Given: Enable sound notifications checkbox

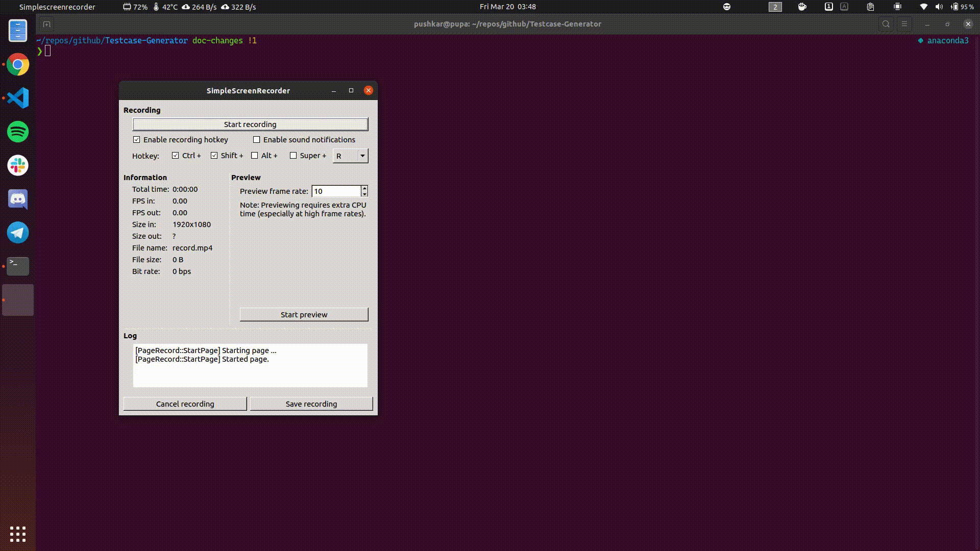Looking at the screenshot, I should [257, 140].
